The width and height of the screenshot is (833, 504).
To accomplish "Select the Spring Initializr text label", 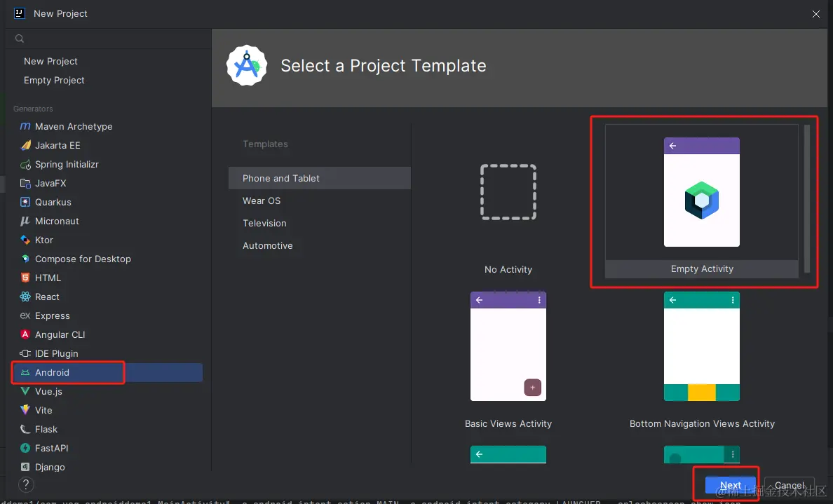I will pos(67,164).
